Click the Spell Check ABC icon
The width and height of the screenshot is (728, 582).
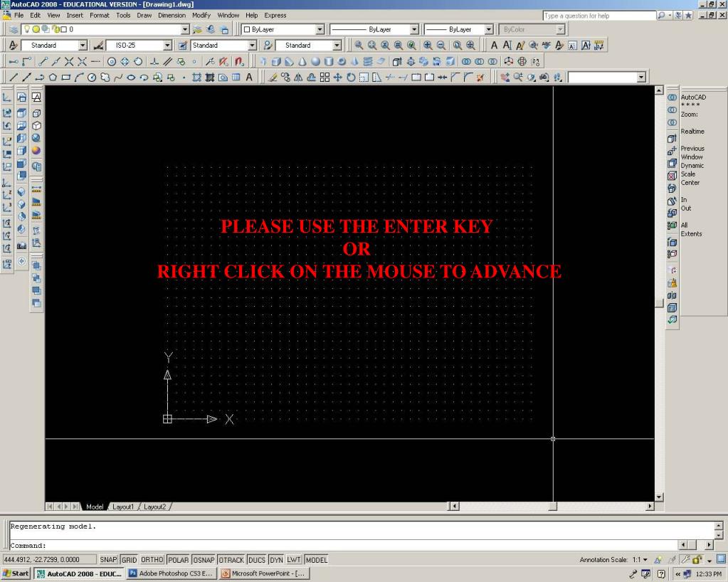(x=546, y=45)
